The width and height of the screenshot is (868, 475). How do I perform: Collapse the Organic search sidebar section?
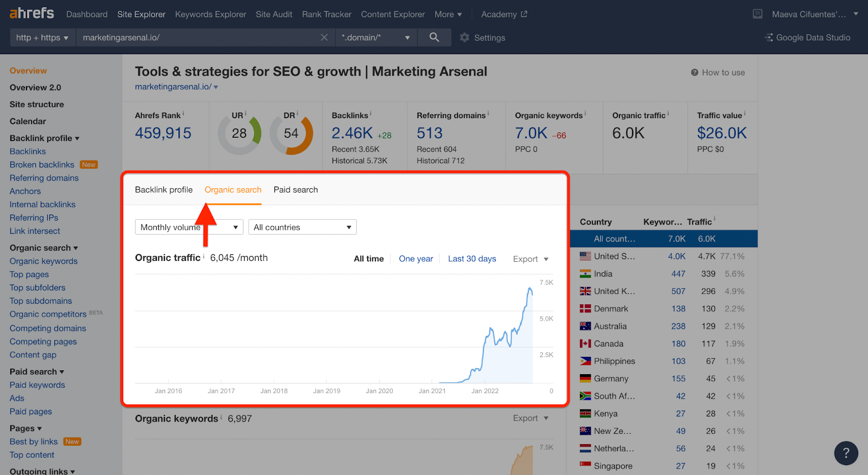44,248
